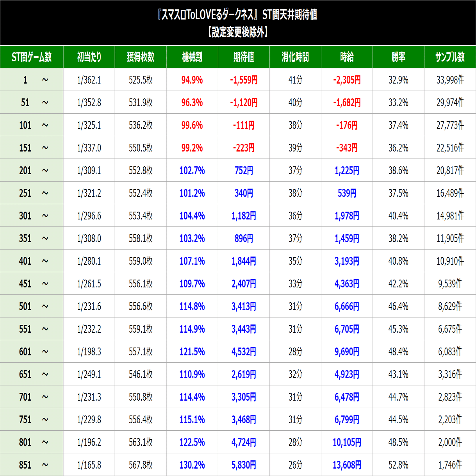
Task: Select the 1/229.8 cell
Action: [x=89, y=420]
